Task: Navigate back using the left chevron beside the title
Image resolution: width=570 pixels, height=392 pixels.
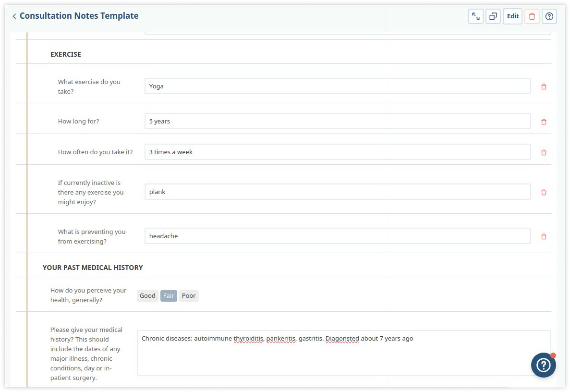Action: tap(14, 15)
